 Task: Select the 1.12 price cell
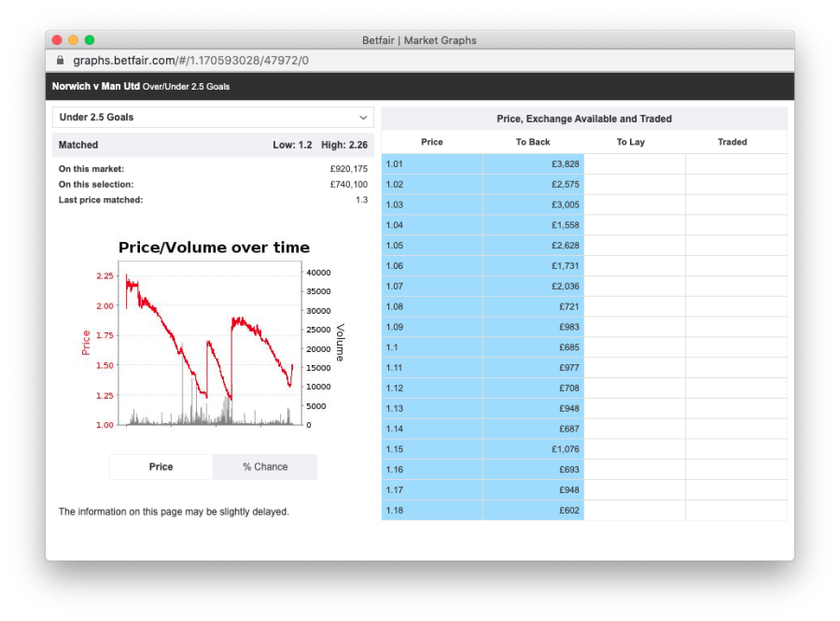432,388
